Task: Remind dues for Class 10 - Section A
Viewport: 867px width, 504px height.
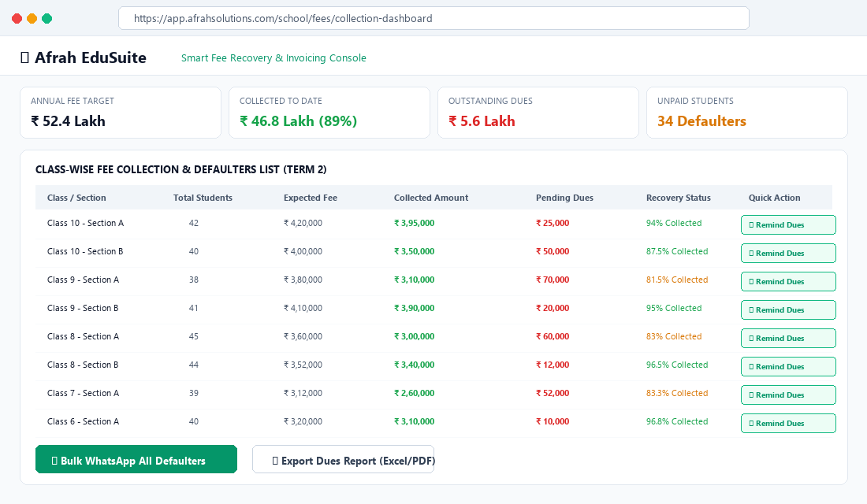Action: point(788,225)
